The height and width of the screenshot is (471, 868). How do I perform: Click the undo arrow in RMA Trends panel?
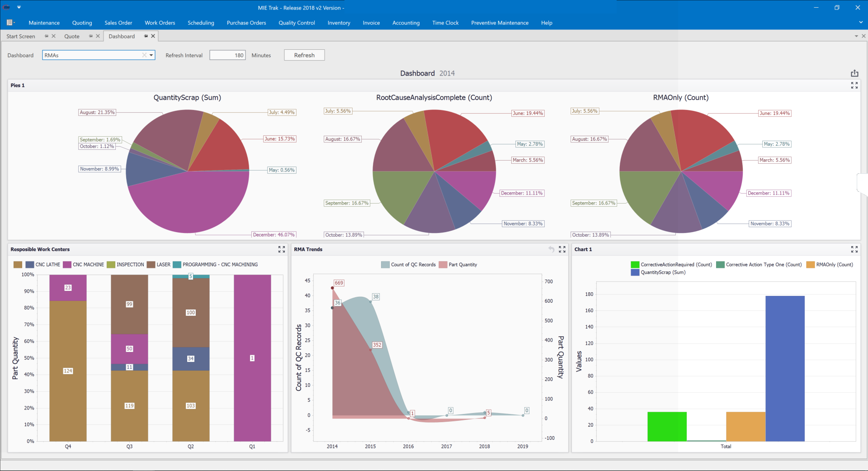[x=552, y=249]
